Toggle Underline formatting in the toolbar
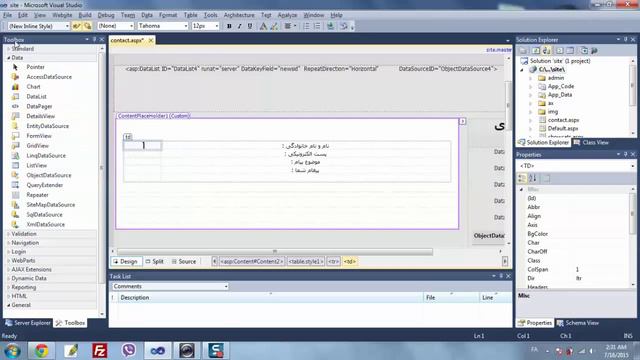The height and width of the screenshot is (360, 640). coord(250,26)
